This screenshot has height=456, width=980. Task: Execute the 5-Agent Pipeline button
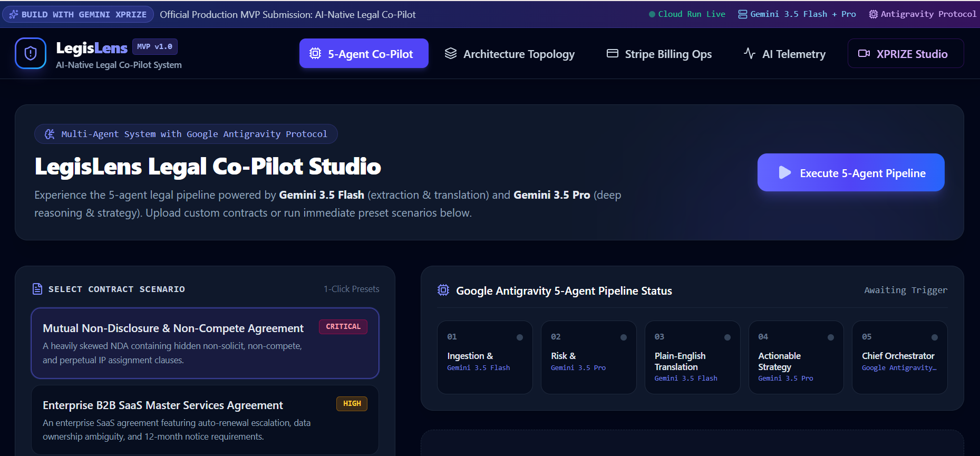(851, 172)
